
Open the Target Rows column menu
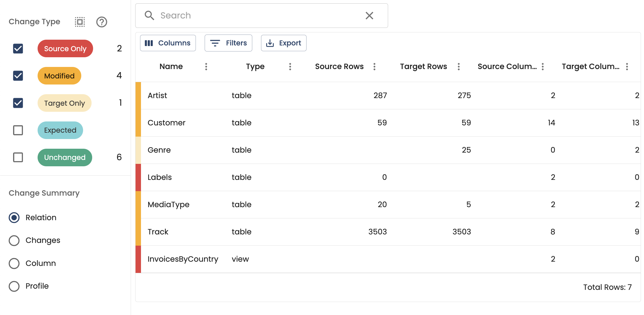(459, 67)
